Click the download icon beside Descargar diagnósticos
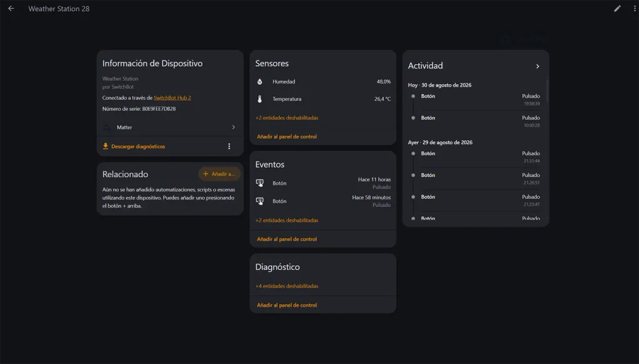Viewport: 639px width, 364px height. click(105, 146)
